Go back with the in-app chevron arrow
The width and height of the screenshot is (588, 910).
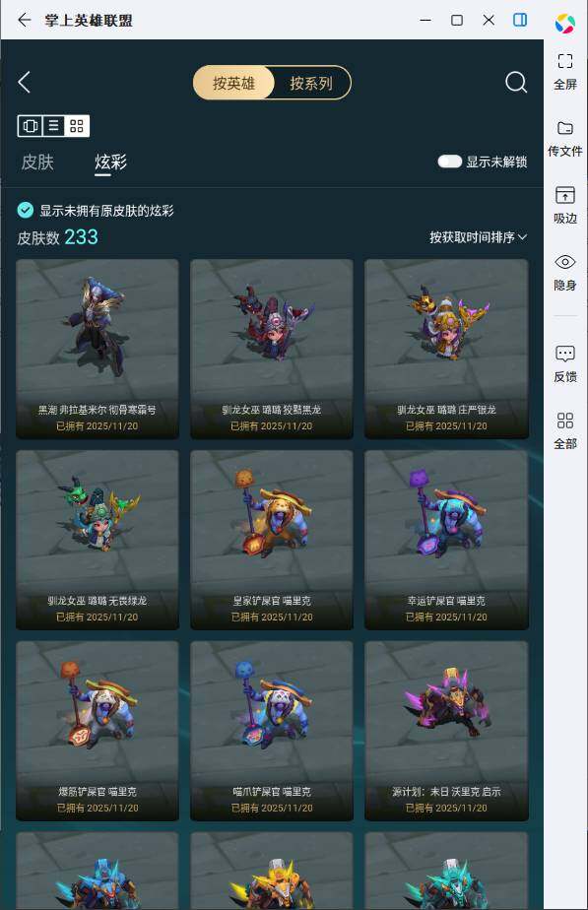point(24,83)
